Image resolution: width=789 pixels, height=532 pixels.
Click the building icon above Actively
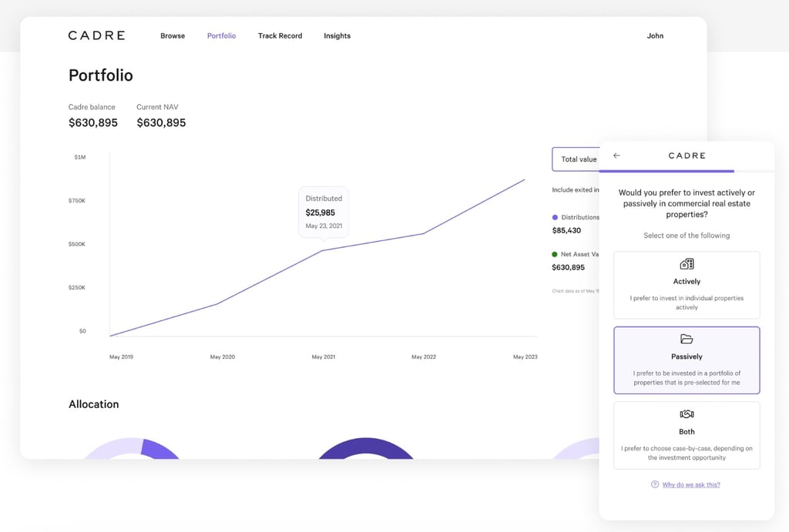[x=687, y=264]
